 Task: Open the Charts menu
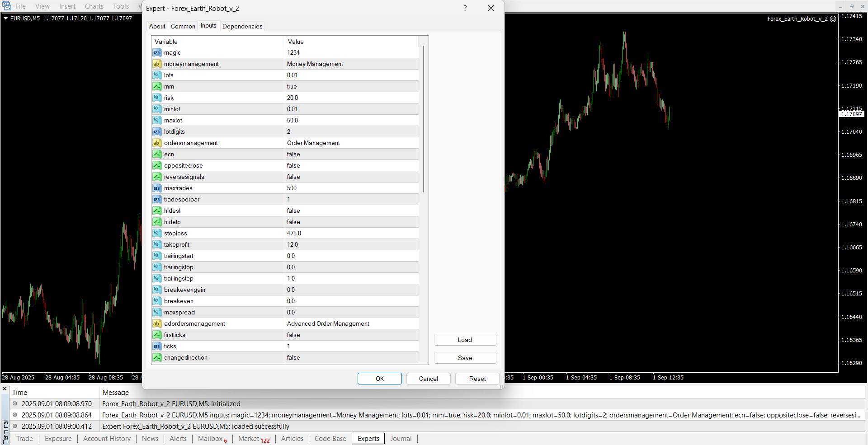coord(94,6)
